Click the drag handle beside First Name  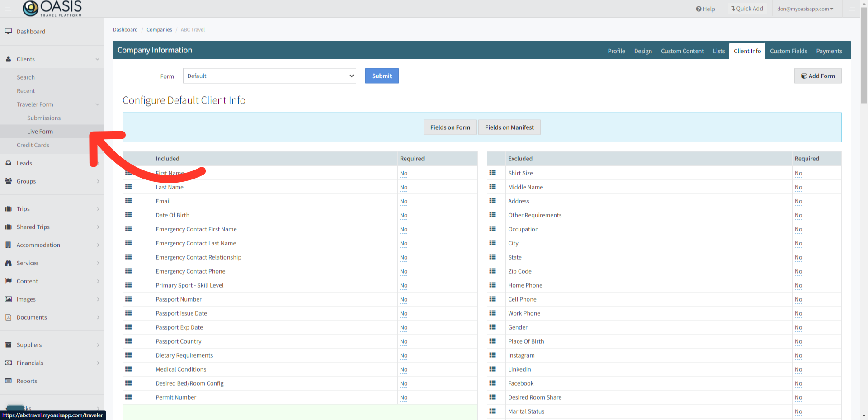[x=128, y=173]
